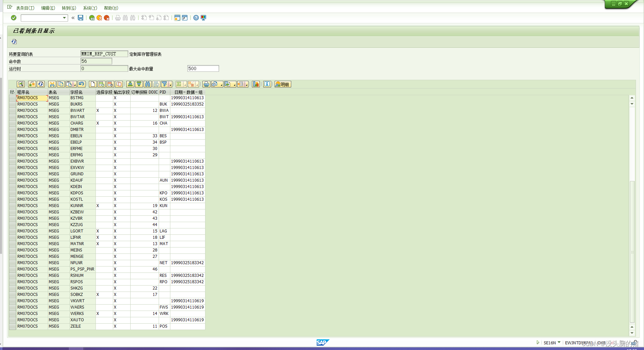Viewport: 644px width, 350px height.
Task: Open the 系统(Y) menu
Action: (90, 8)
